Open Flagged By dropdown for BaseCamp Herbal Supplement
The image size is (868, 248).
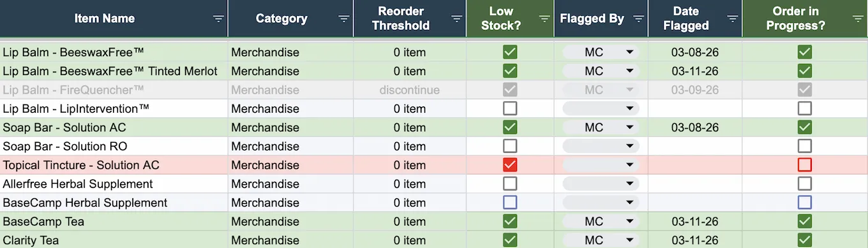(x=601, y=203)
